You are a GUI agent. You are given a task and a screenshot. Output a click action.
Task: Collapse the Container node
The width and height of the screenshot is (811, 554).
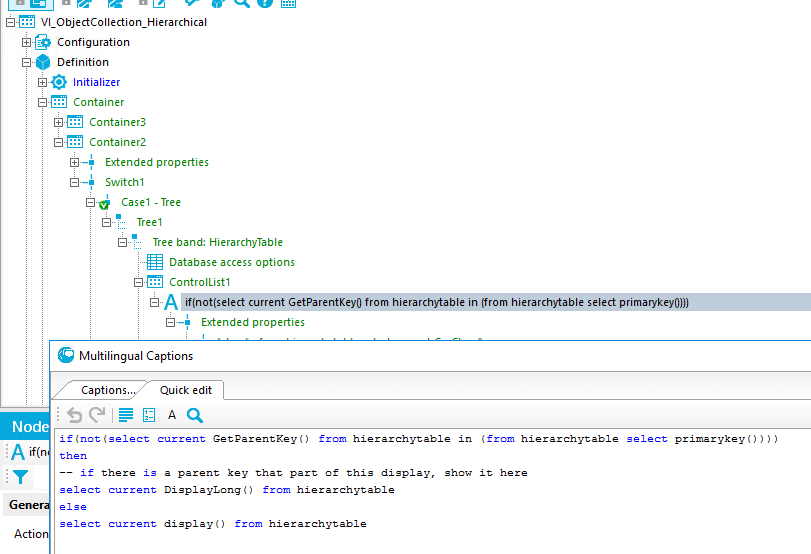(x=42, y=102)
